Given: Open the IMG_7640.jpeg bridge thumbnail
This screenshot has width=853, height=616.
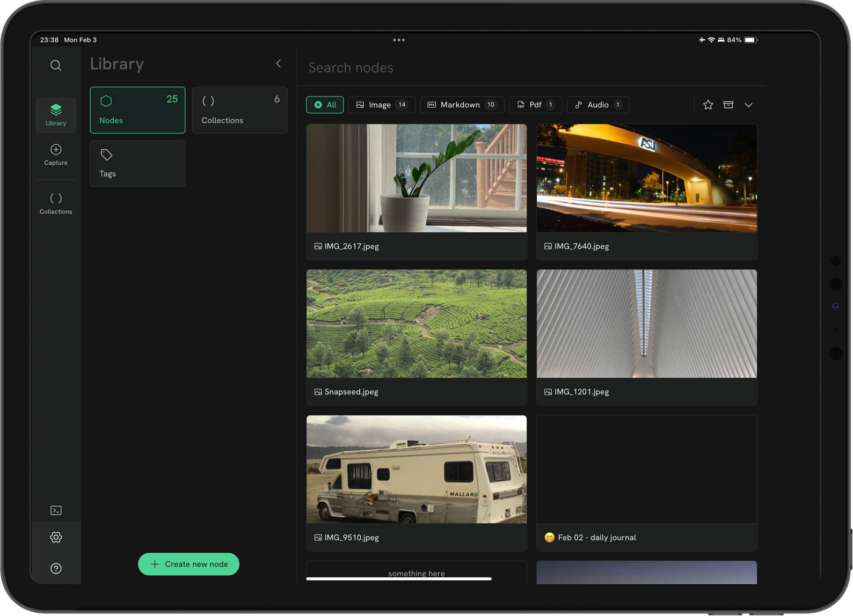Looking at the screenshot, I should click(x=647, y=178).
